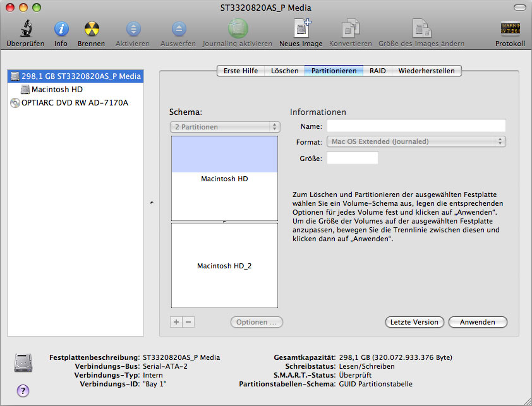This screenshot has width=532, height=406.
Task: Click the Konvertieren toolbar icon
Action: (351, 28)
